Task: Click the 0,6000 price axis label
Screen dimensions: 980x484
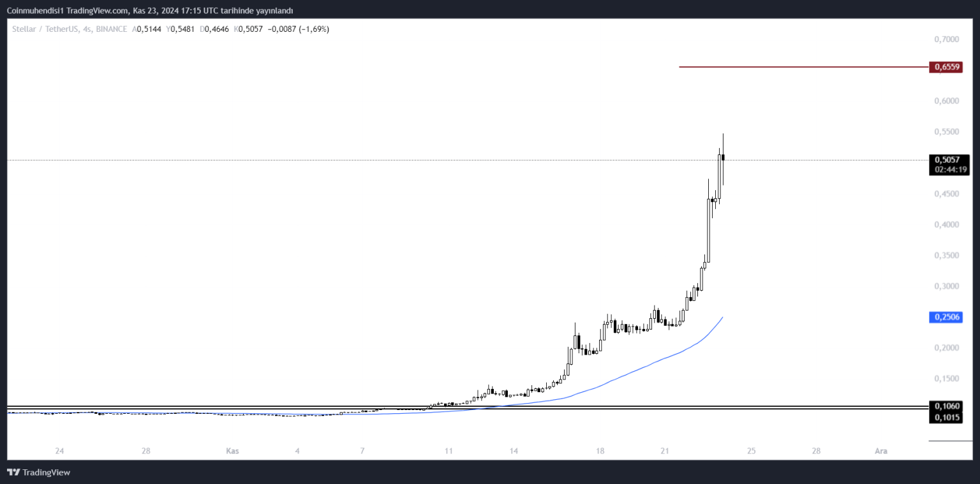Action: point(946,101)
